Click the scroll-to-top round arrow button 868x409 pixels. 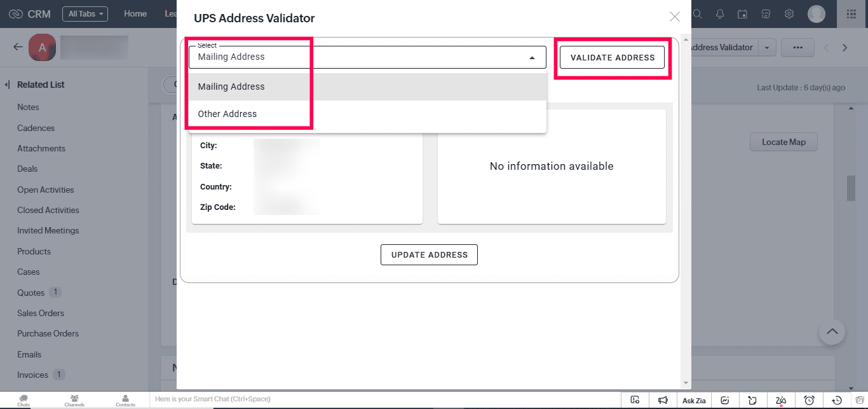click(832, 331)
